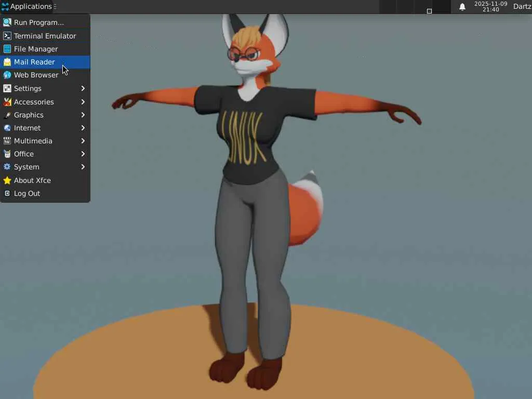Click the Internet globe icon

point(7,128)
